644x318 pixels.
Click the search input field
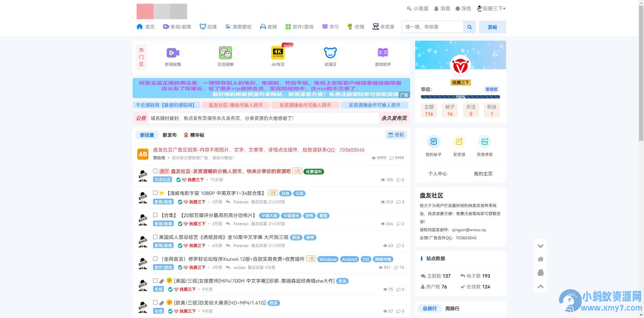click(x=433, y=27)
